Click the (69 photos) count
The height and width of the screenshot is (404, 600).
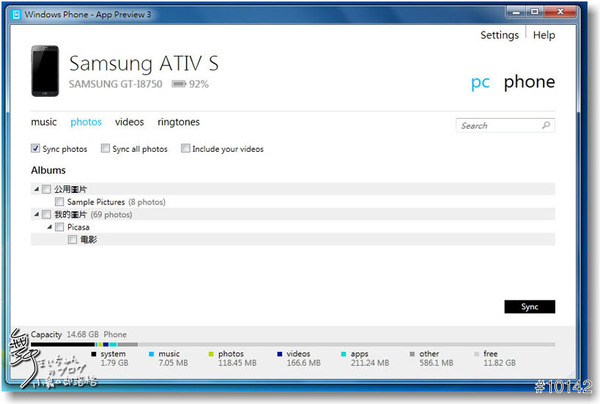[x=111, y=215]
